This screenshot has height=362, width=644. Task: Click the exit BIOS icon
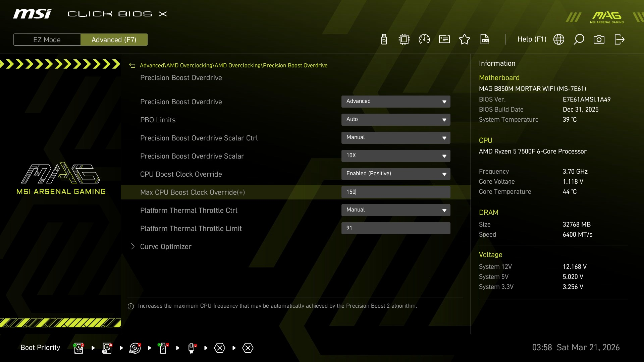[620, 40]
